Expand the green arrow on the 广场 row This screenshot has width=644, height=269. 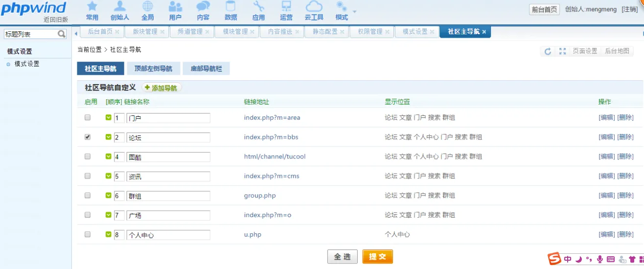pyautogui.click(x=109, y=215)
